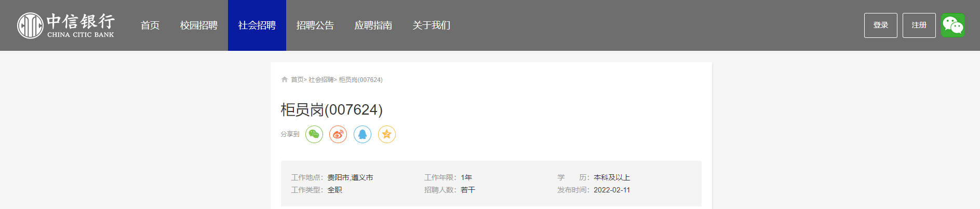This screenshot has height=209, width=980.
Task: Open 关于我们 in the navigation bar
Action: (432, 25)
